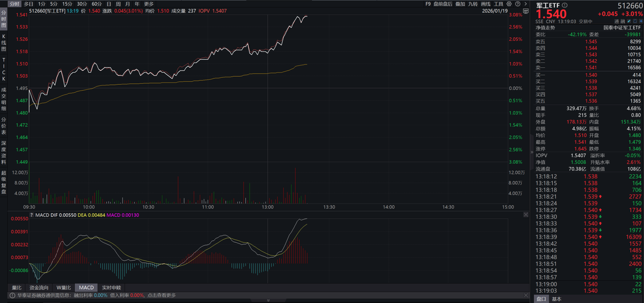This screenshot has height=303, width=644.
Task: Toggle 盘前盘后 pre/post-market display
Action: pos(443,4)
